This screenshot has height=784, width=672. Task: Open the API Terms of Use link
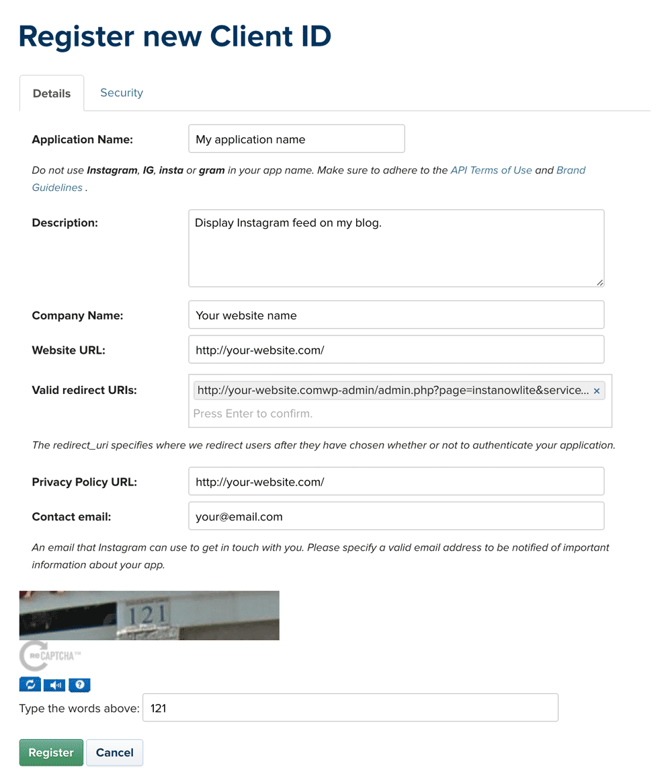click(491, 170)
